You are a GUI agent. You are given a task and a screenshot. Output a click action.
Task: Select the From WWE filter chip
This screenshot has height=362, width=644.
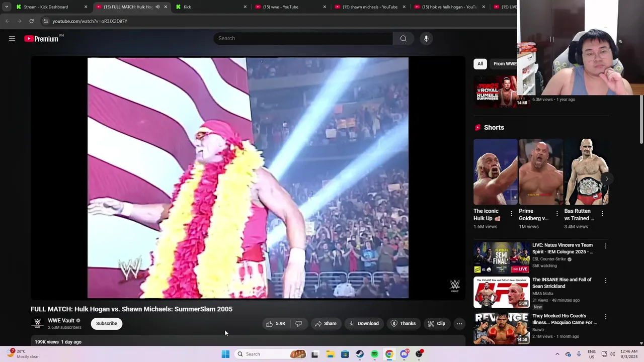coord(505,63)
